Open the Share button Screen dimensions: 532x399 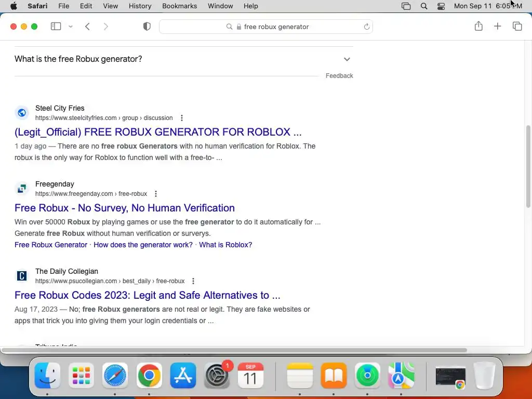[478, 26]
